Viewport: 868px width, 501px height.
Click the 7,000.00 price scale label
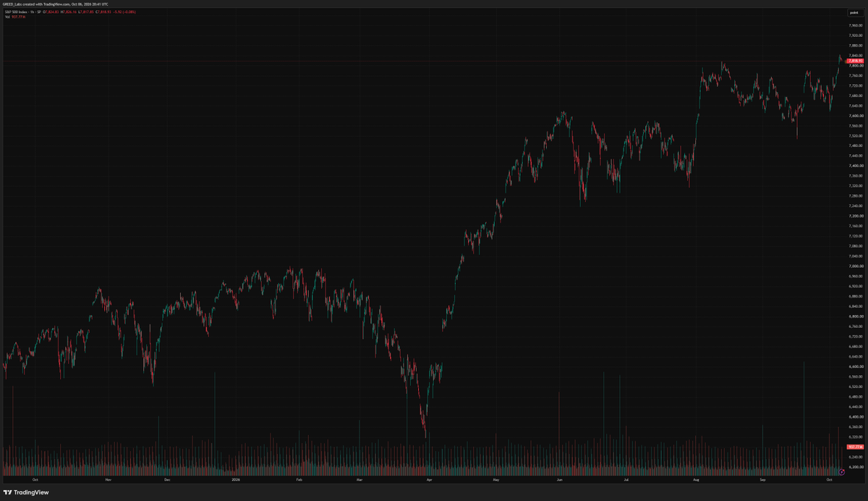855,266
